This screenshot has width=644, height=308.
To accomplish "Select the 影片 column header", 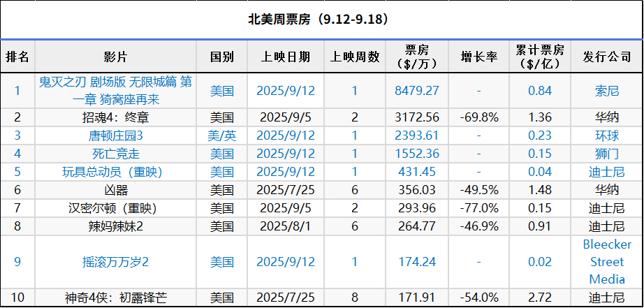I will (115, 57).
